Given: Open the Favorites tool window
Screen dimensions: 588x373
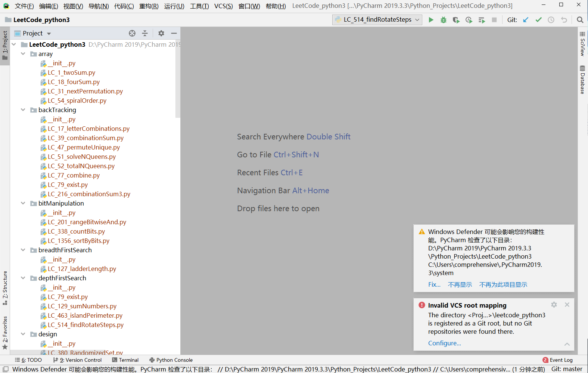Looking at the screenshot, I should (5, 333).
